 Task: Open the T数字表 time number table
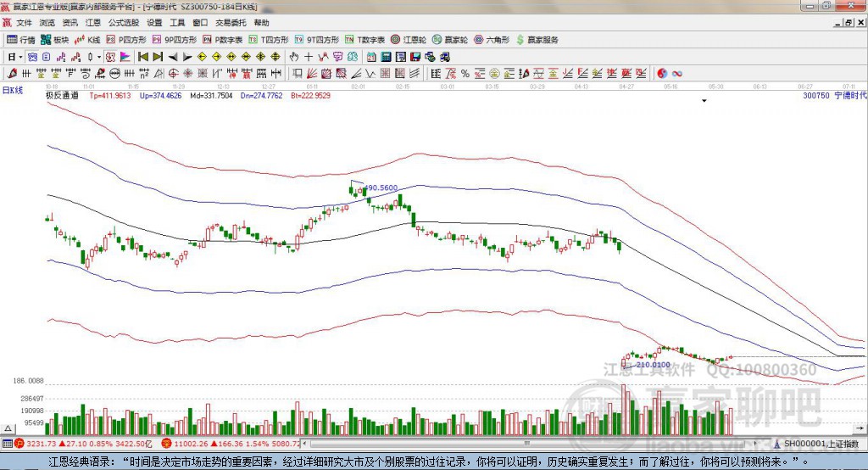click(364, 39)
